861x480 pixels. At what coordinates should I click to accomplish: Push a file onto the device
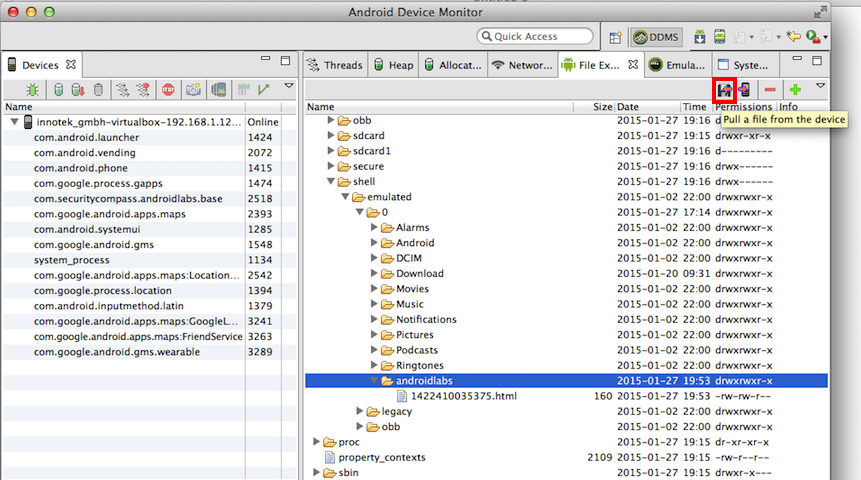point(745,90)
